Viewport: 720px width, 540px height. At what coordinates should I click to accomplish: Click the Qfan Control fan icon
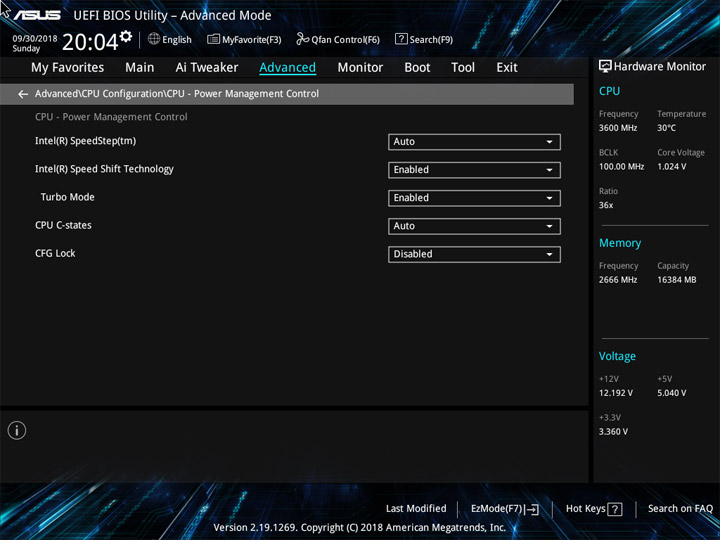tap(302, 39)
